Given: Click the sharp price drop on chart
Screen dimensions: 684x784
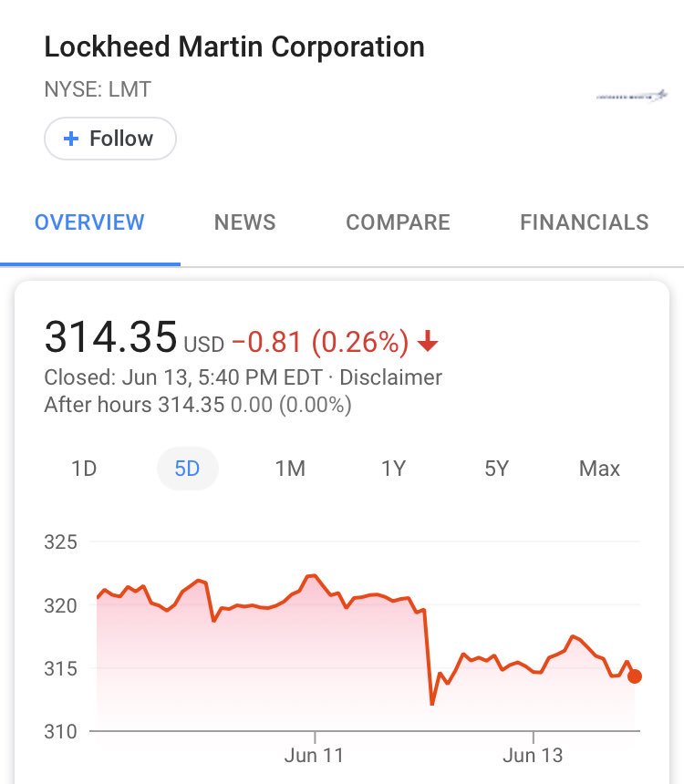Looking at the screenshot, I should point(429,656).
